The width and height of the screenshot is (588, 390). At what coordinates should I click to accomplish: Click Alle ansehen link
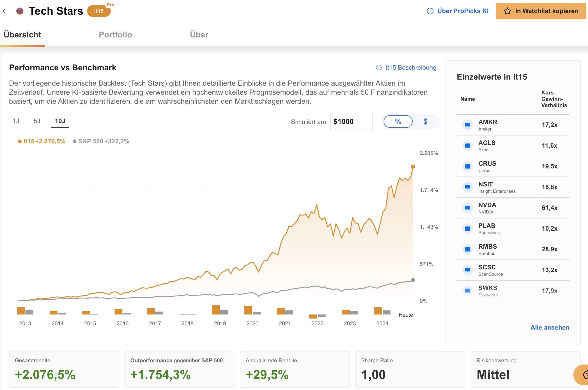click(x=550, y=328)
